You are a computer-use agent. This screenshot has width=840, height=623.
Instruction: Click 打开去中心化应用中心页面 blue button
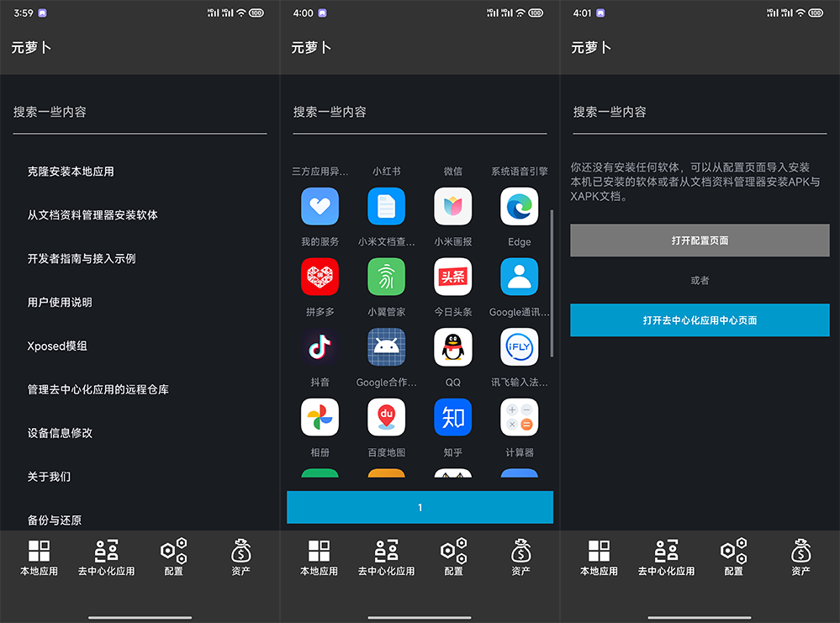tap(700, 320)
